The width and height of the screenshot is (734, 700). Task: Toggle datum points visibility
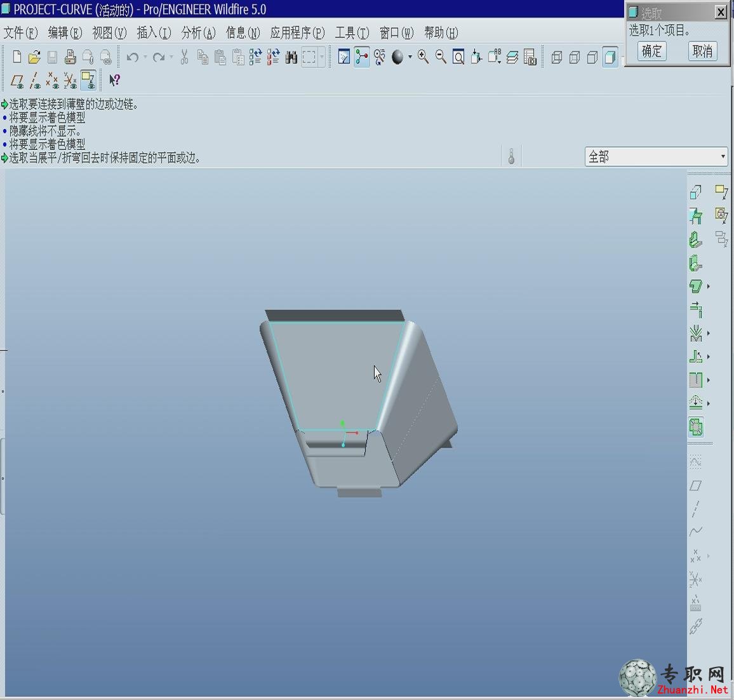pos(53,81)
